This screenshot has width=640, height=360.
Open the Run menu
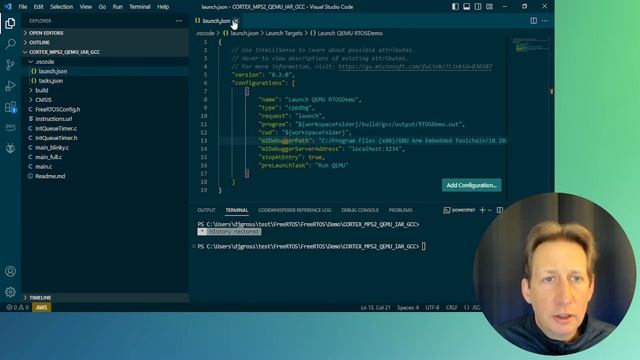118,7
